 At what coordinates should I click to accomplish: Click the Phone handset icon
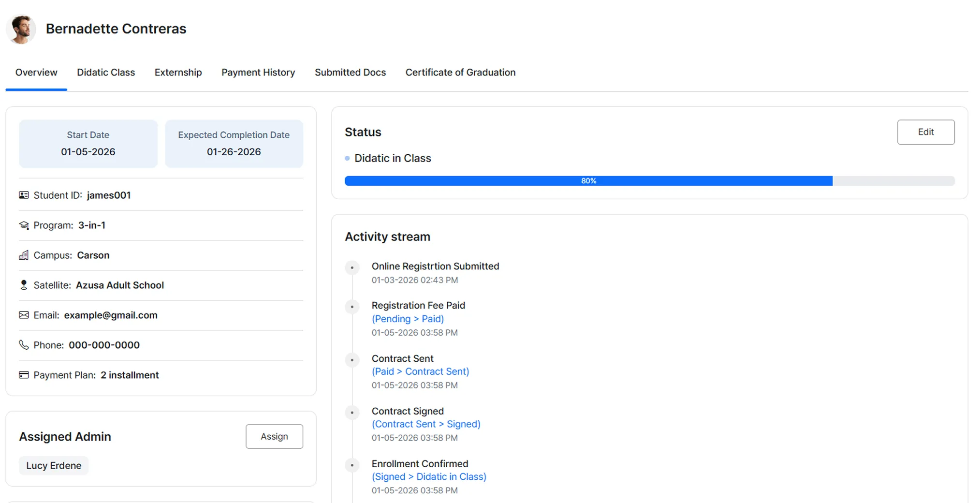[24, 345]
